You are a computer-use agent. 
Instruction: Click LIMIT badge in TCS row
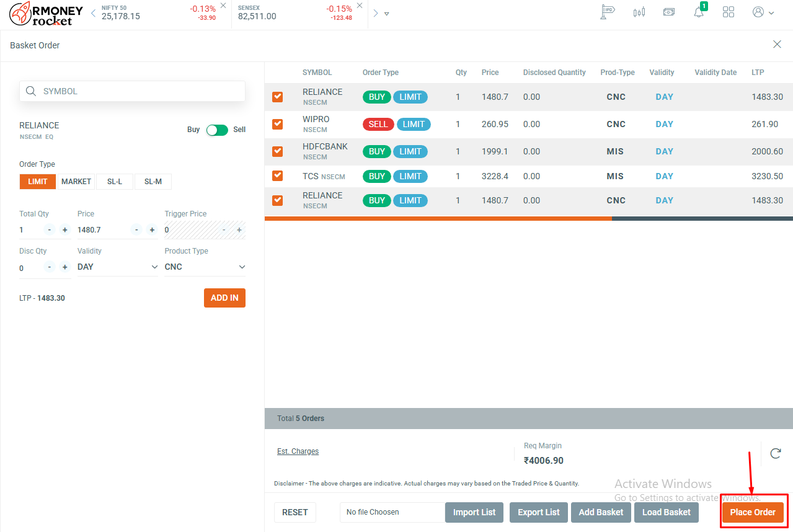pyautogui.click(x=410, y=176)
